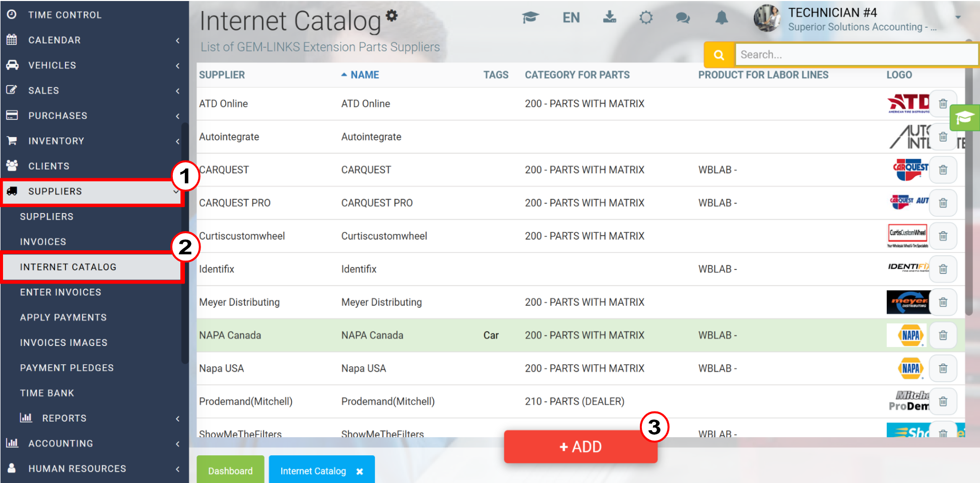
Task: Open the notifications bell
Action: [722, 18]
